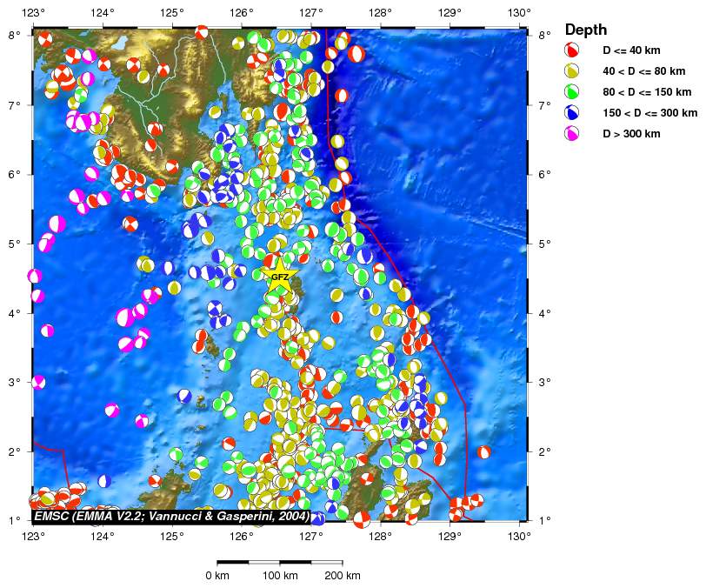Click the blue 150–300 km legend symbol
This screenshot has width=706, height=588.
click(572, 112)
